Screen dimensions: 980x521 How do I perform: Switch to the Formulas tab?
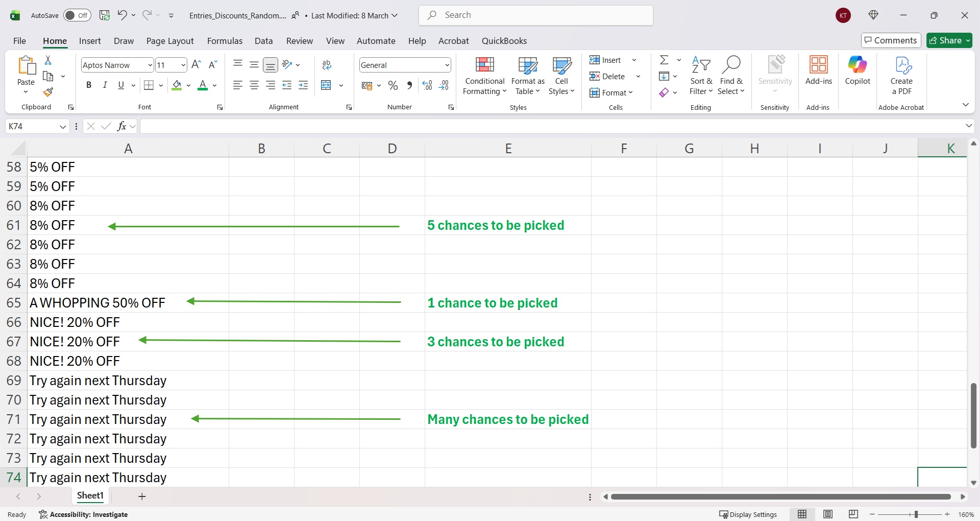click(225, 41)
